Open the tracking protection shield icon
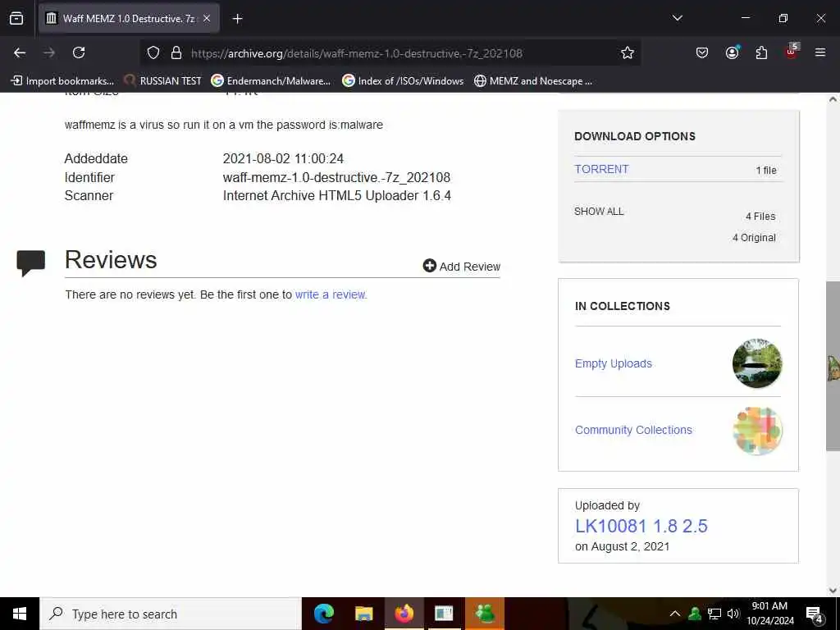 [153, 52]
